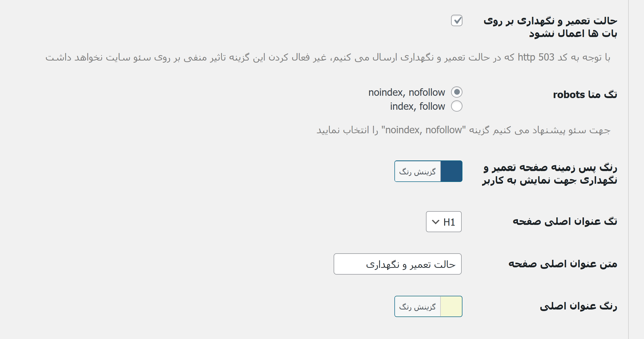
Task: Click the http 503 description text
Action: (x=328, y=57)
